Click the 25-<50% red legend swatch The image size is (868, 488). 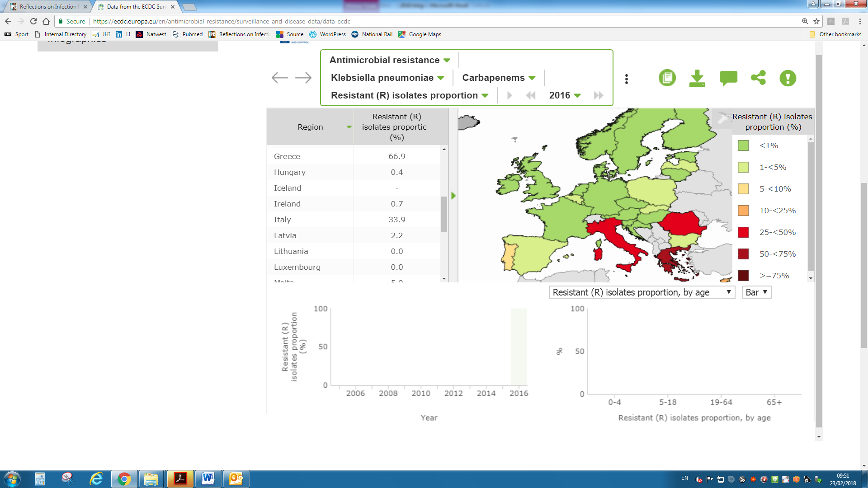point(743,232)
